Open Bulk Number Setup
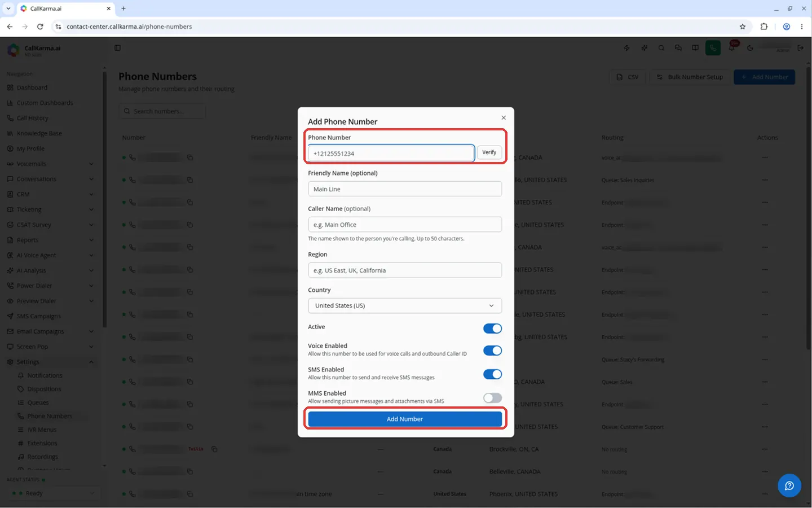This screenshot has width=812, height=508. click(x=690, y=77)
